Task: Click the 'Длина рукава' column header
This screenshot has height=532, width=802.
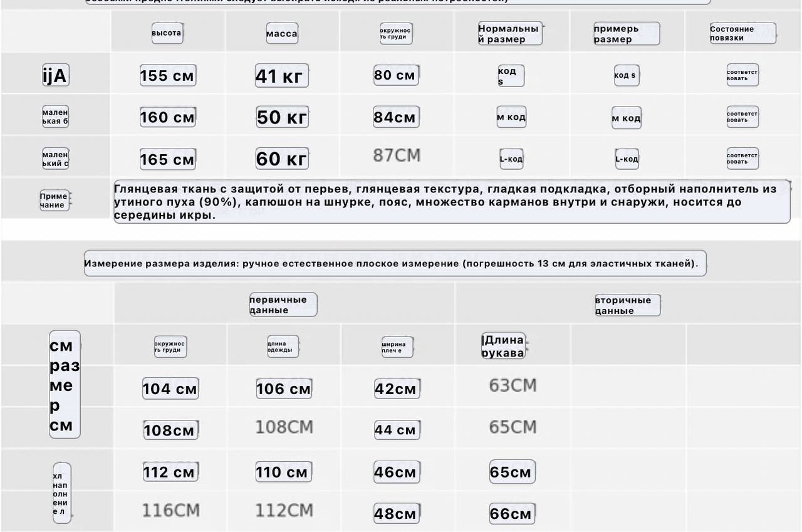Action: (504, 346)
